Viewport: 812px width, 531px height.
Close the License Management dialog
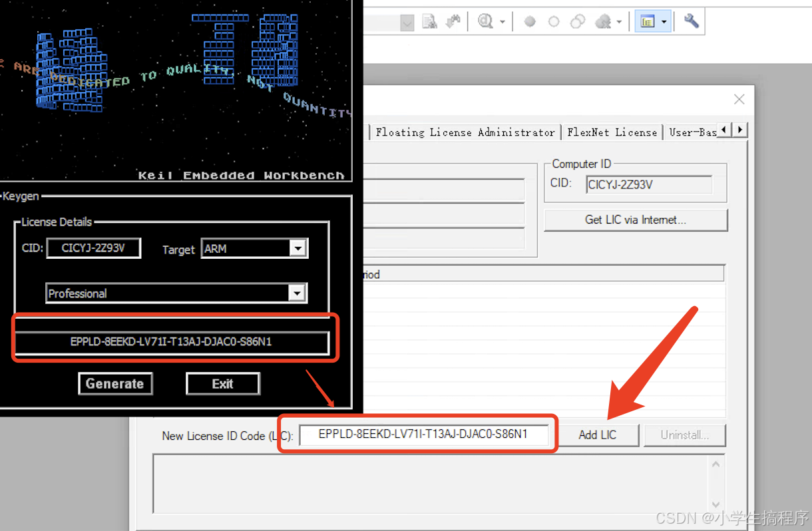739,99
